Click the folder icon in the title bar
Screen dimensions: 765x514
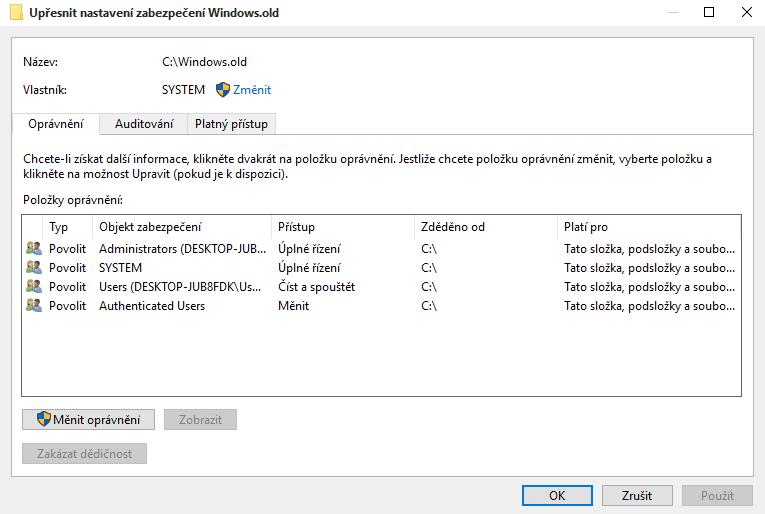[16, 13]
